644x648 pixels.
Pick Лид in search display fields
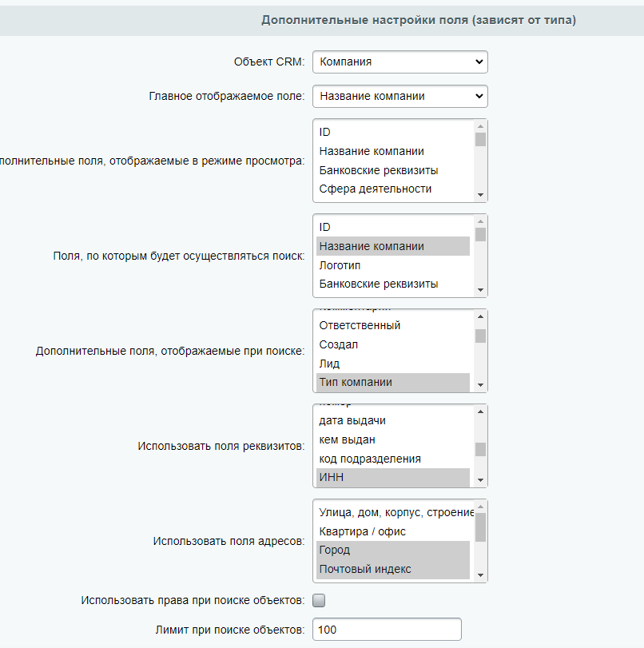coord(329,364)
